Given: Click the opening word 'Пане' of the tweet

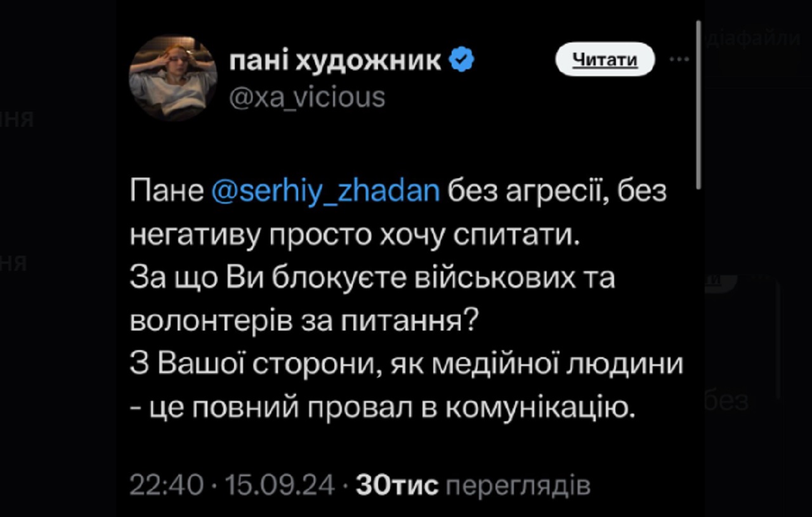Looking at the screenshot, I should (166, 192).
